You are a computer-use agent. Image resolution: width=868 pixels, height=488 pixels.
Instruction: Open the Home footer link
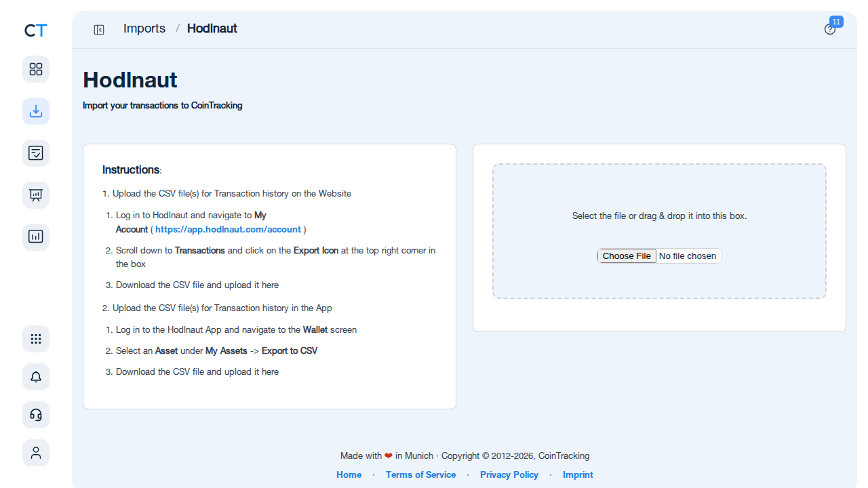pyautogui.click(x=349, y=474)
